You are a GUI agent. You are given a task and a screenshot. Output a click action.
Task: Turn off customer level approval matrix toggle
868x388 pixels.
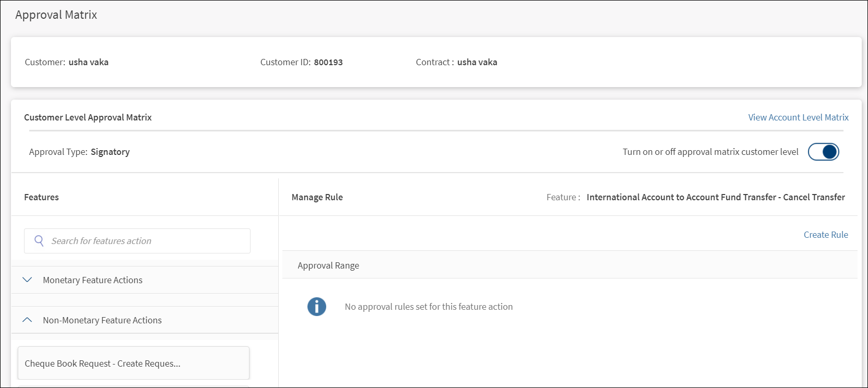point(823,152)
